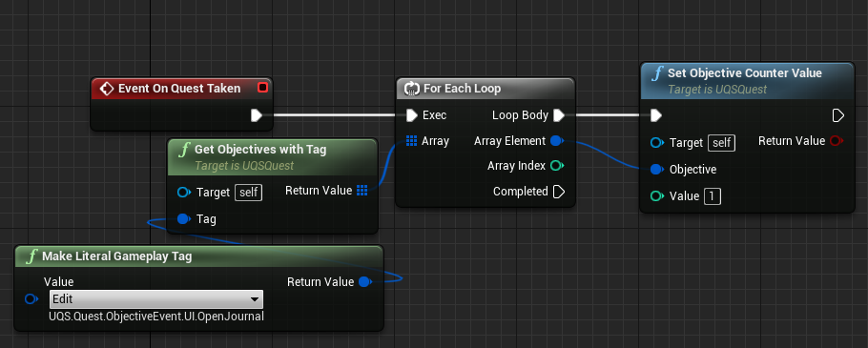Click the Set Objective Counter Value output exec pin

[x=838, y=115]
